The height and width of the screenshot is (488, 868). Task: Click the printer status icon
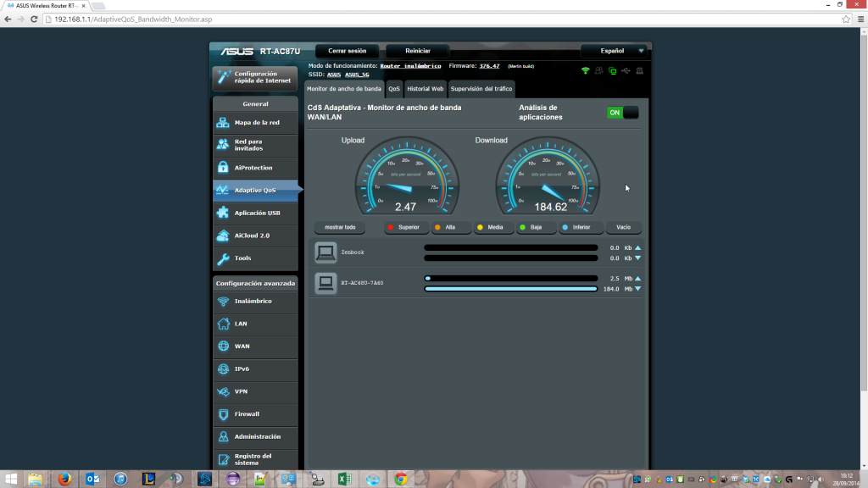pos(639,71)
